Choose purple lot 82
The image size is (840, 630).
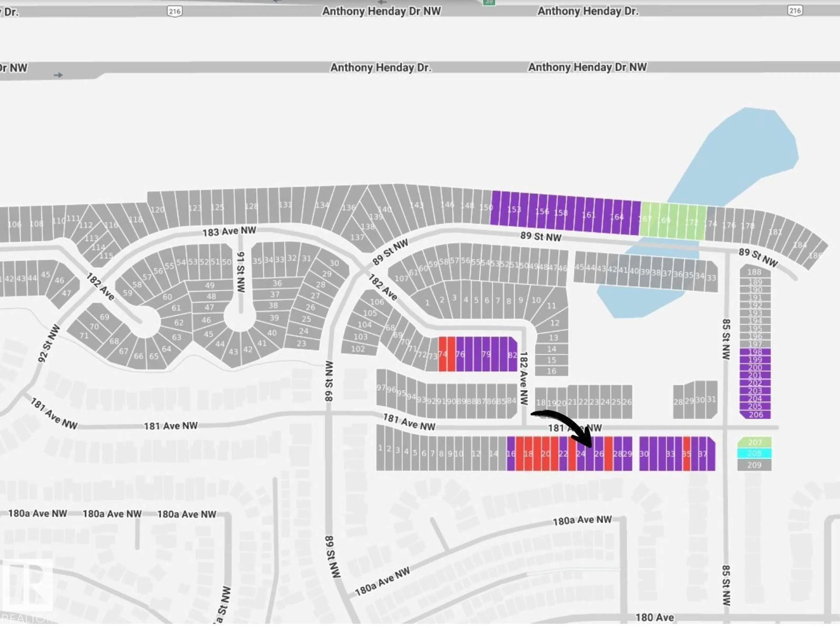pos(513,355)
